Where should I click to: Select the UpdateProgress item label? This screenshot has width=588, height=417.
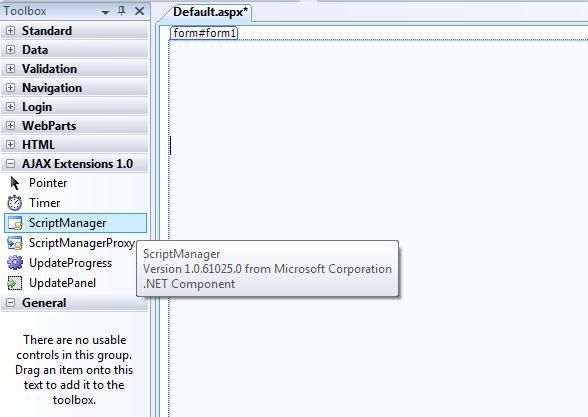point(70,263)
